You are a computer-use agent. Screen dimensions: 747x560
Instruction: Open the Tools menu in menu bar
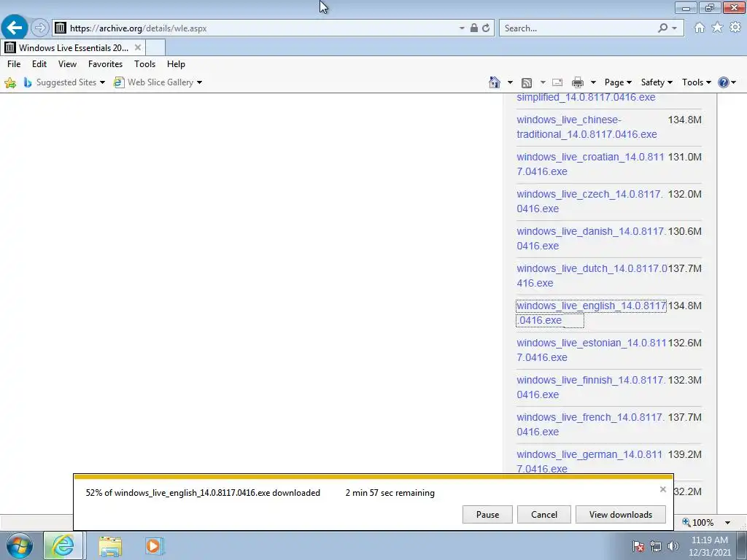click(x=145, y=64)
